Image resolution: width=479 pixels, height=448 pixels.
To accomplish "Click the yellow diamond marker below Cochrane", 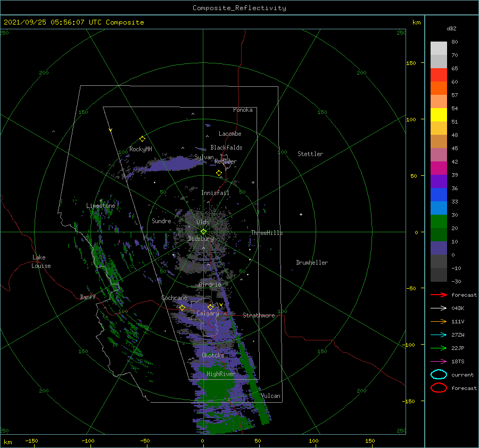I will (x=182, y=307).
